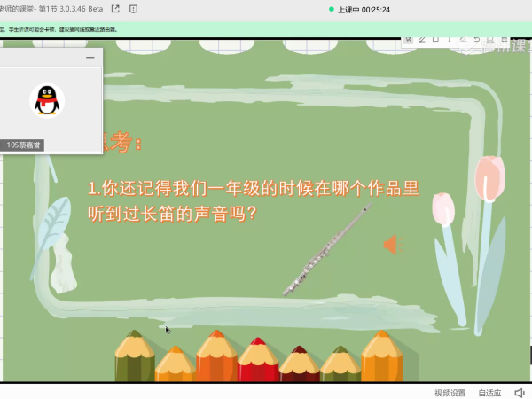The image size is (532, 399).
Task: Click the save icon in annotation toolbar
Action: point(490,39)
